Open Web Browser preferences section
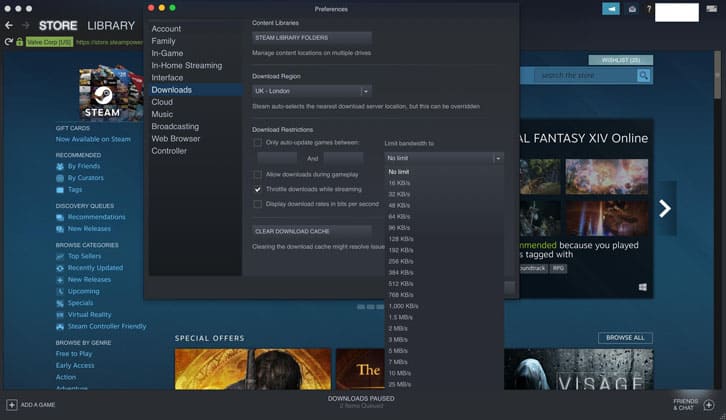Image resolution: width=726 pixels, height=420 pixels. click(x=176, y=139)
